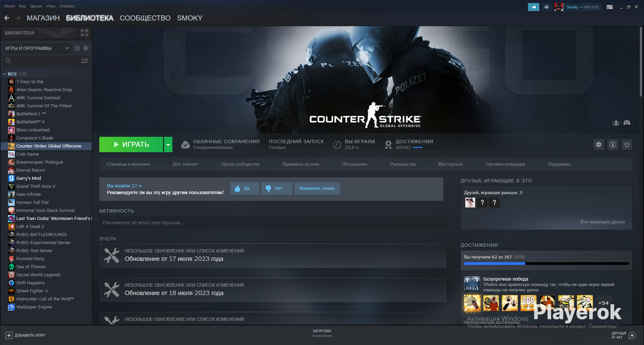The image size is (644, 345).
Task: Collapse the ВСЕ games category
Action: click(5, 74)
